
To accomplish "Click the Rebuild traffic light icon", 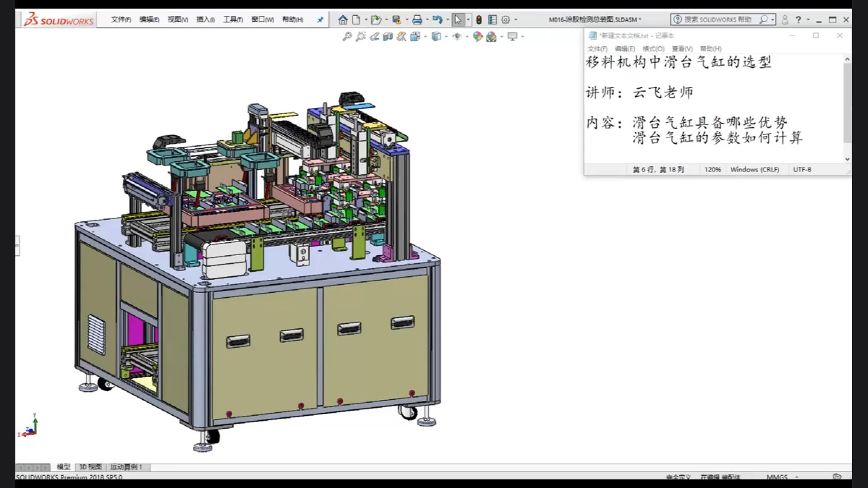I will pyautogui.click(x=479, y=19).
